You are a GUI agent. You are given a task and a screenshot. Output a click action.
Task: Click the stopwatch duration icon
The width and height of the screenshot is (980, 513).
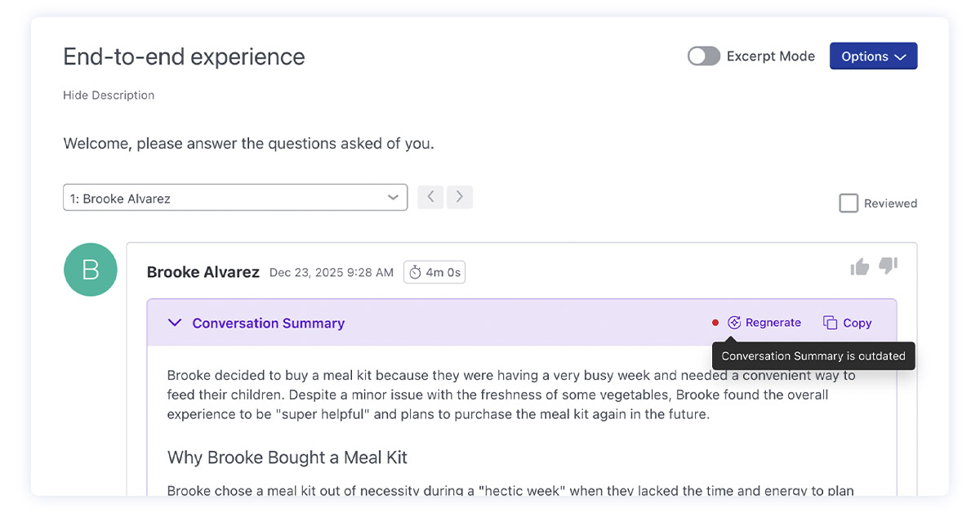[x=415, y=272]
